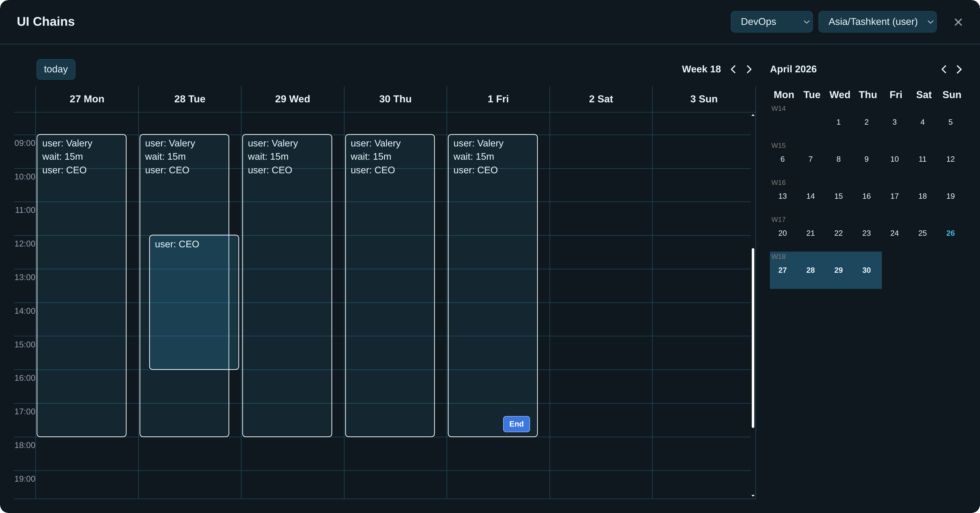Open the Asia/Tashkent timezone dropdown
The image size is (980, 513).
[877, 22]
